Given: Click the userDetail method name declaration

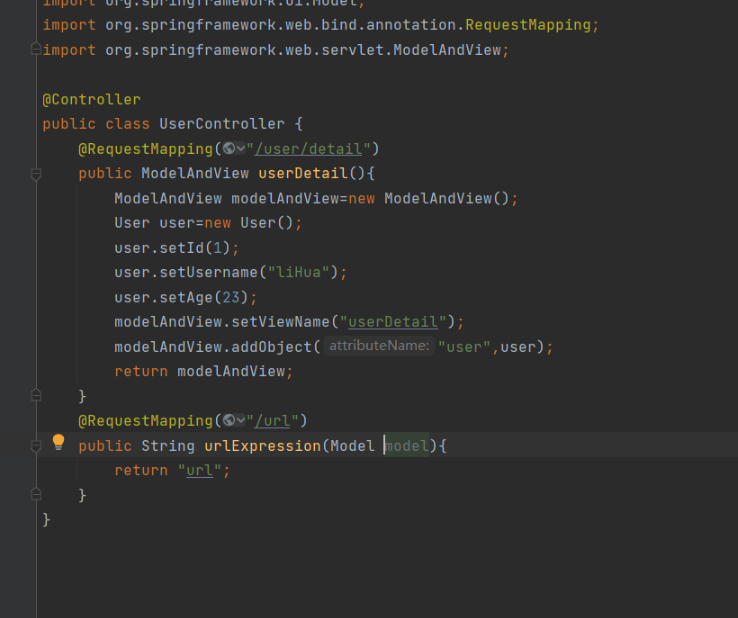Looking at the screenshot, I should (x=303, y=173).
